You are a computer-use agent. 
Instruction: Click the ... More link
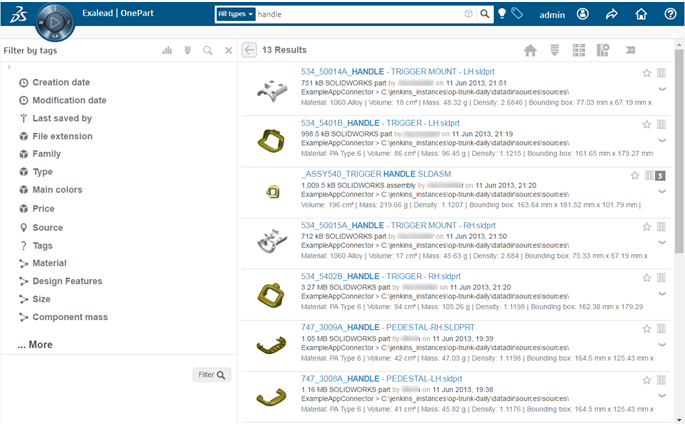[35, 345]
